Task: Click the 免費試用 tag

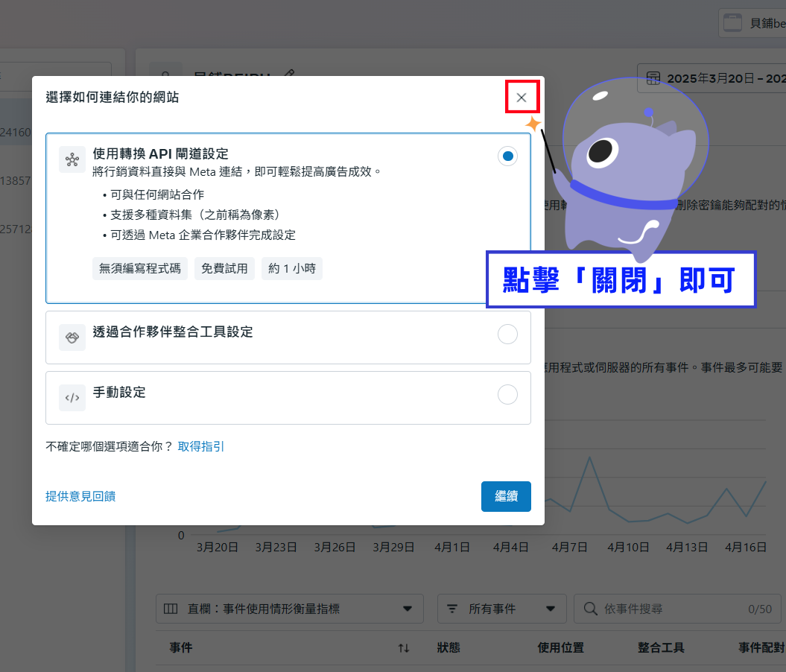Action: pos(224,269)
